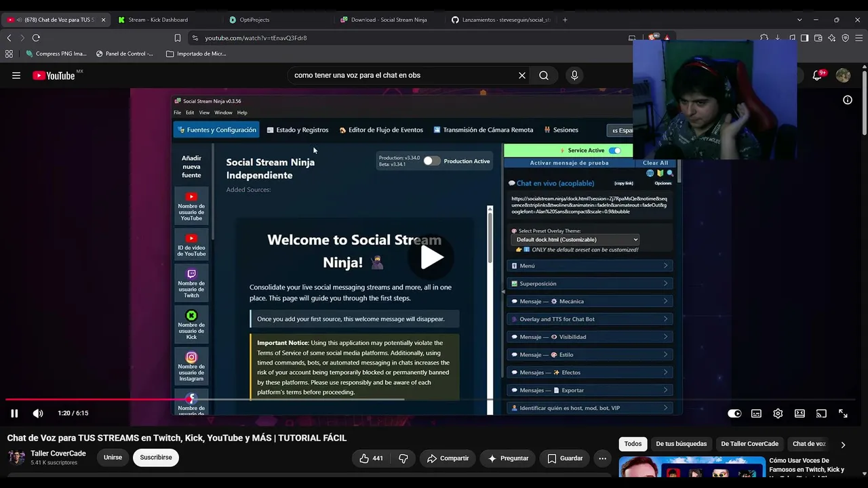Screen dimensions: 868x488
Task: Like the video with 441 likes
Action: (x=371, y=458)
